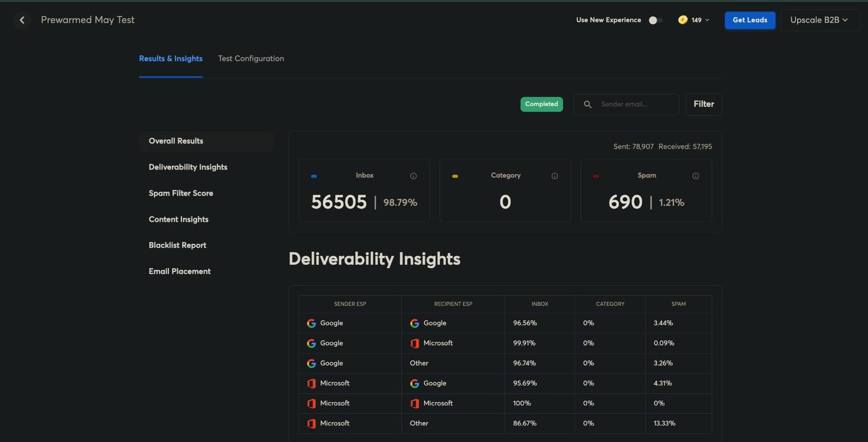Select Overall Results in sidebar
868x442 pixels.
(x=206, y=141)
